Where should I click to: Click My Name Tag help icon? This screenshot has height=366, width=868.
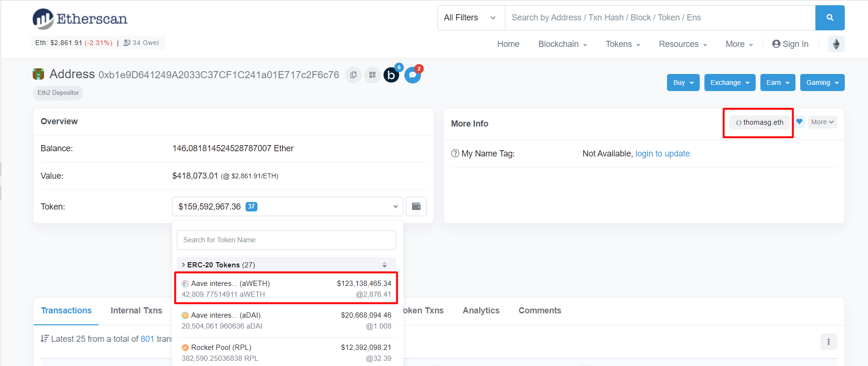[x=455, y=154]
